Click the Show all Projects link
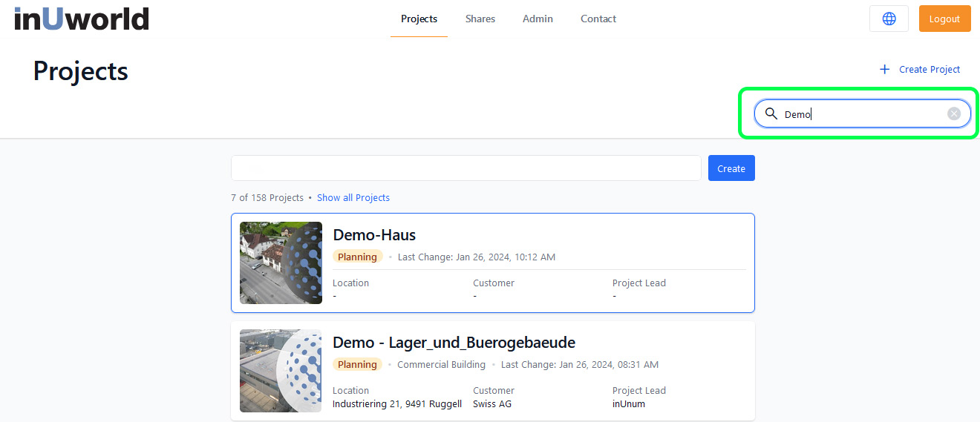The image size is (980, 422). point(353,197)
